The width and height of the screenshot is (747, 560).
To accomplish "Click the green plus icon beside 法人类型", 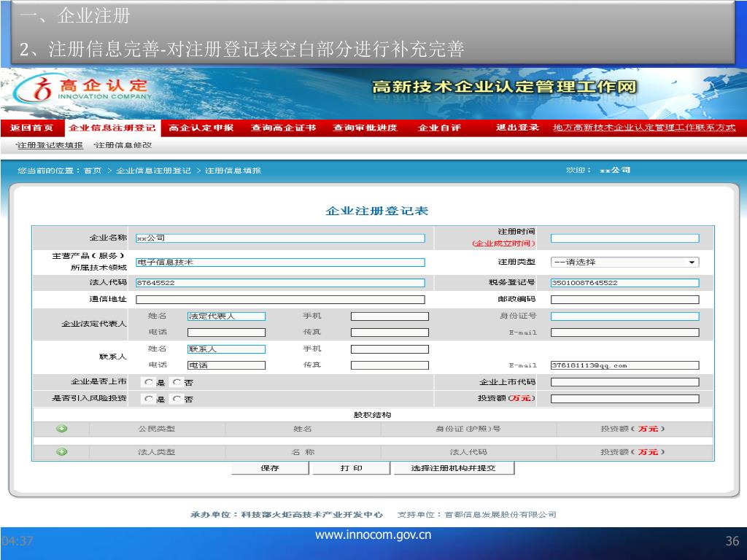I will pos(62,452).
